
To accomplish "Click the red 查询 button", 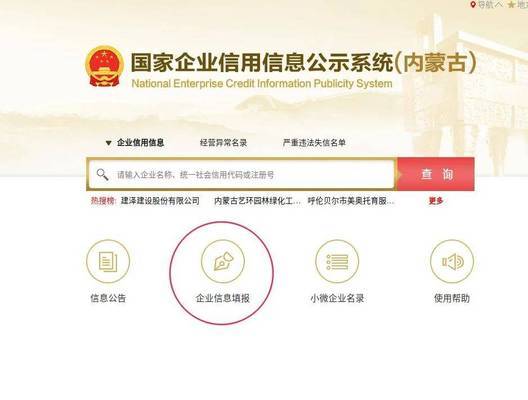I will [436, 174].
